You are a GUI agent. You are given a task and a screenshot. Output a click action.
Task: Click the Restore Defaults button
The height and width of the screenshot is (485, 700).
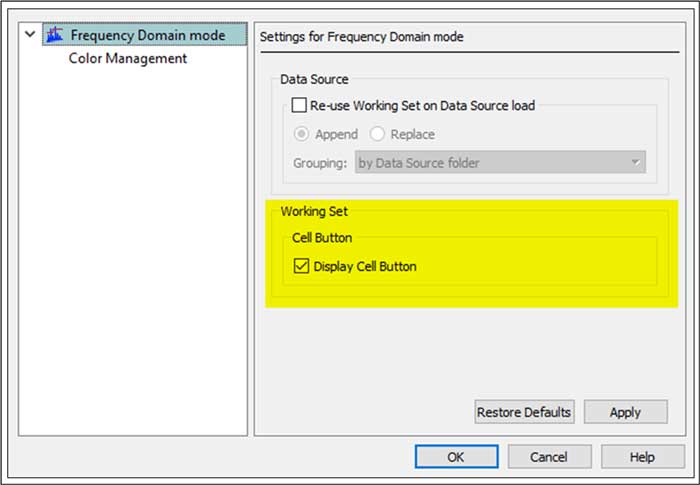524,412
